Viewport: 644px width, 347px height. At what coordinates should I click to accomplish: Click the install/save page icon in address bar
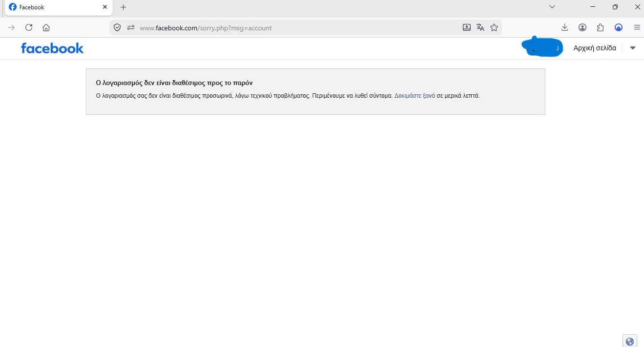click(x=467, y=27)
